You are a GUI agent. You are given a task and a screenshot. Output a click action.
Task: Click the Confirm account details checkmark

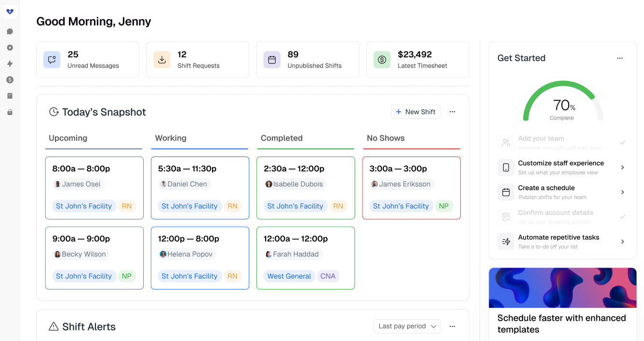coord(623,217)
